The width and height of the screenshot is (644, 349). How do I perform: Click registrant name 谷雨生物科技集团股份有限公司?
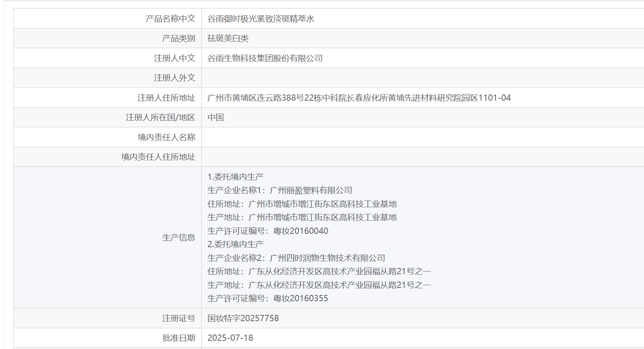(x=265, y=58)
